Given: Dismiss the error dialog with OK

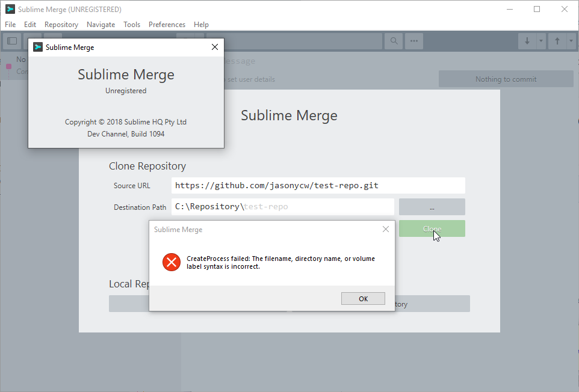Looking at the screenshot, I should pos(363,298).
